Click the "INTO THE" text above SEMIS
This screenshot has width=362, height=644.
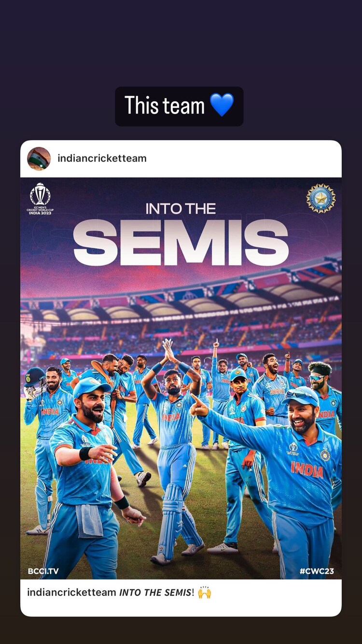pos(181,208)
